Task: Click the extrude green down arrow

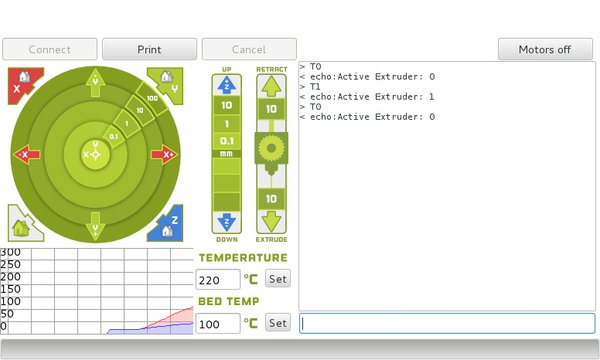Action: (271, 222)
